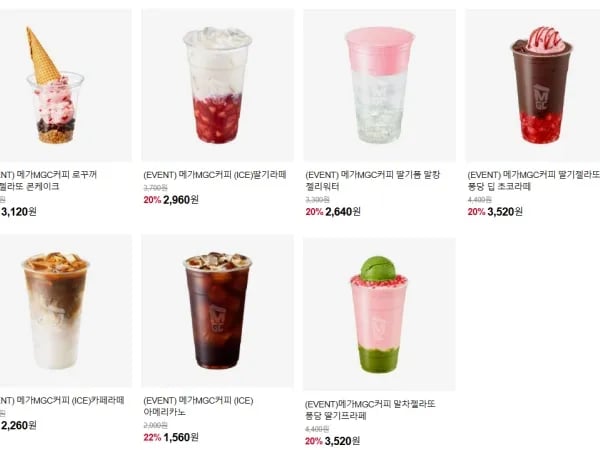Open the 로꾸꺼 젤라또 콘케이크 product title
Viewport: 600px width, 450px height.
48,181
